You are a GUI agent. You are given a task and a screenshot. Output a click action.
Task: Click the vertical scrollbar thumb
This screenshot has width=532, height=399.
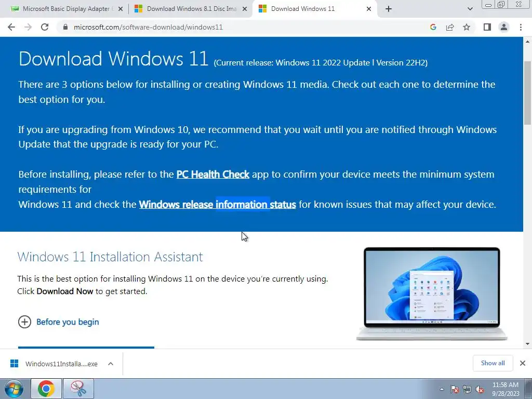coord(528,92)
